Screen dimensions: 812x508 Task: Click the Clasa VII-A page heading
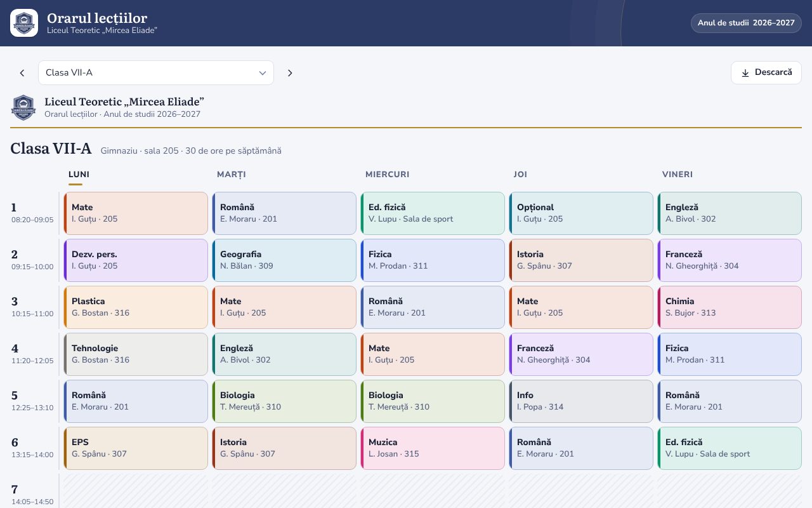[51, 149]
